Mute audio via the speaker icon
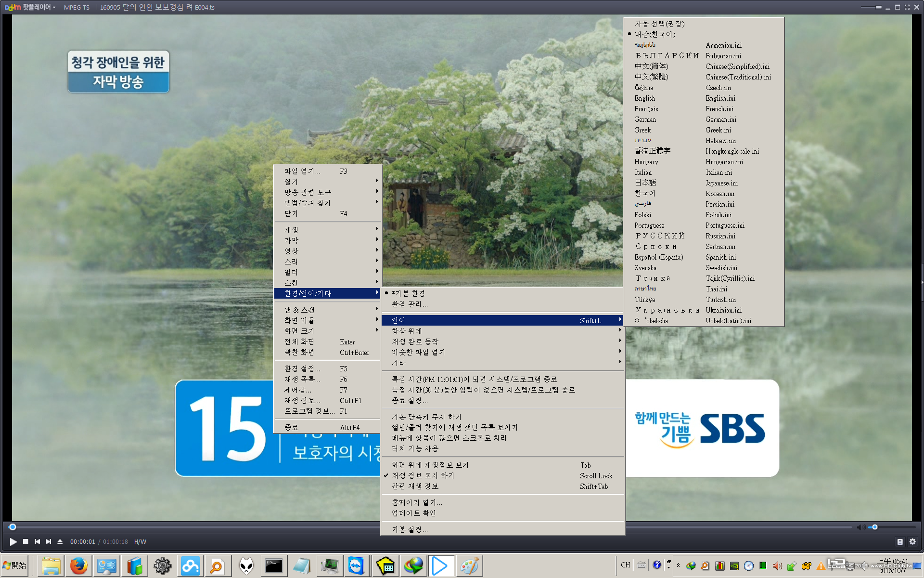Image resolution: width=924 pixels, height=578 pixels. tap(861, 527)
